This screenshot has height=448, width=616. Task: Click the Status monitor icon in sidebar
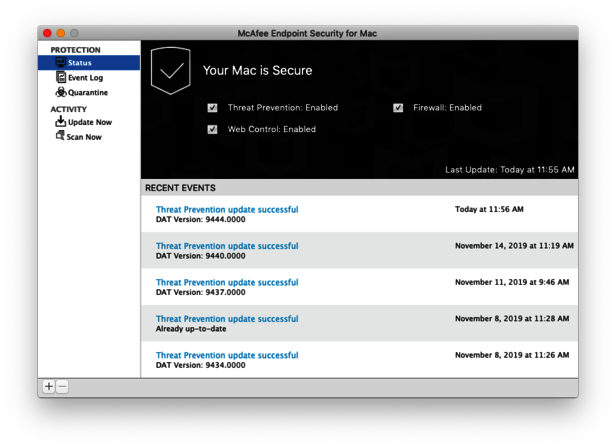coord(60,63)
